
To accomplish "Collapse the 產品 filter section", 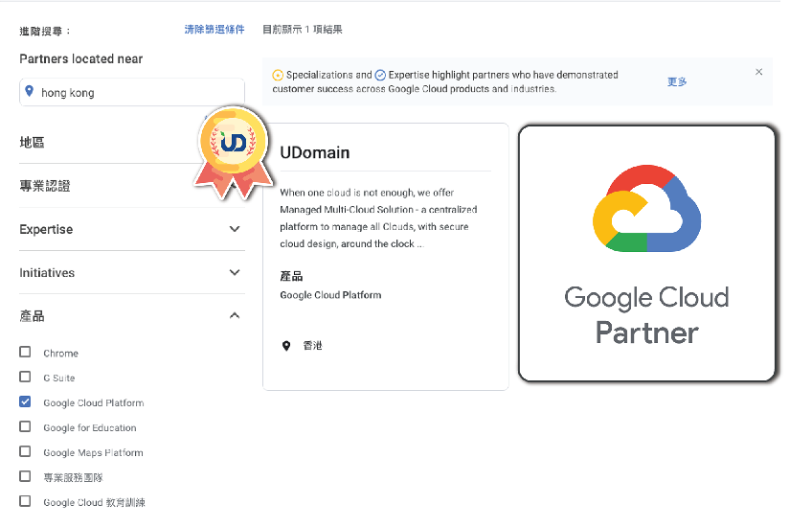I will 235,315.
